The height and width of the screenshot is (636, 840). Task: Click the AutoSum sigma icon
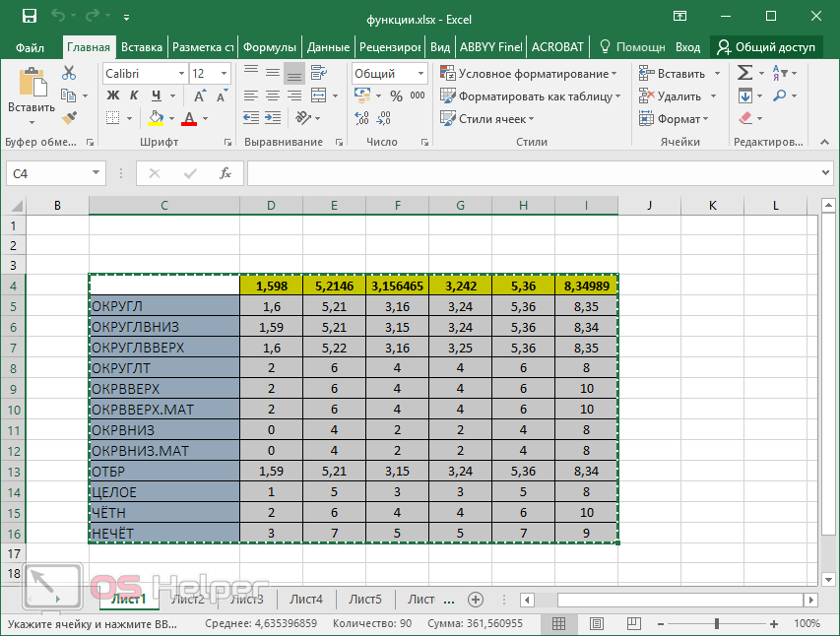745,73
